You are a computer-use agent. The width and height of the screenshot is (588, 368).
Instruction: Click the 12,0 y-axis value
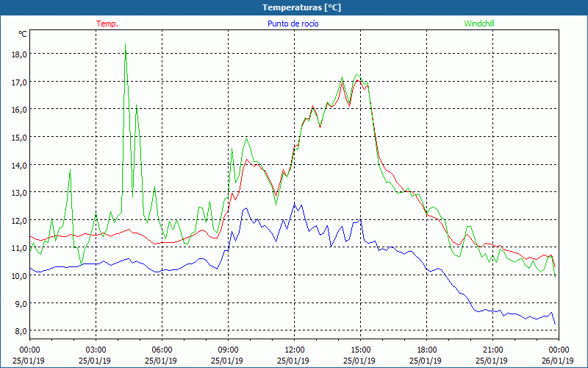(x=19, y=220)
